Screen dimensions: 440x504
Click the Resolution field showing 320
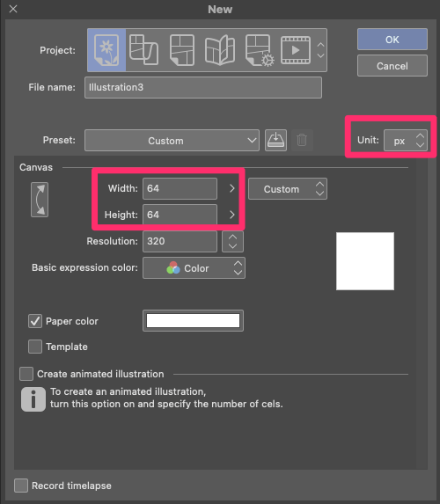[x=180, y=241]
